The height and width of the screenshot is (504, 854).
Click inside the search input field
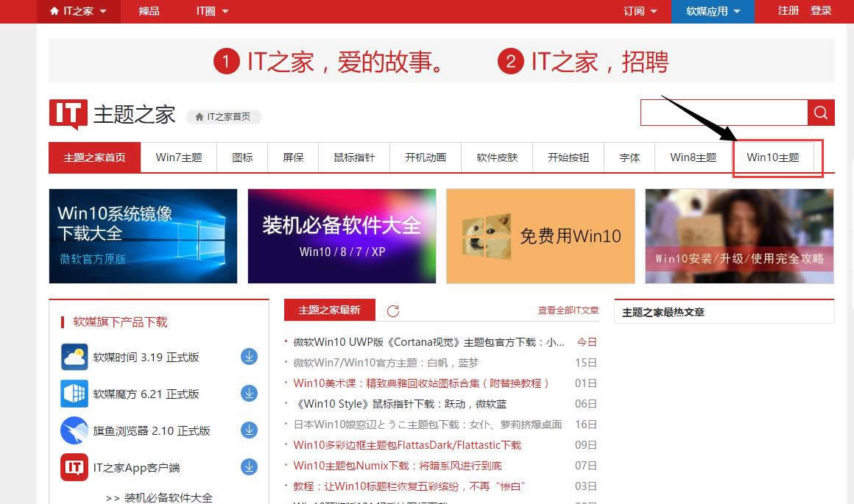coord(725,113)
